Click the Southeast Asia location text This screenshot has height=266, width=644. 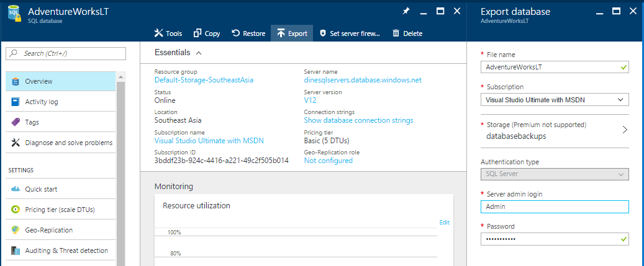click(x=178, y=120)
